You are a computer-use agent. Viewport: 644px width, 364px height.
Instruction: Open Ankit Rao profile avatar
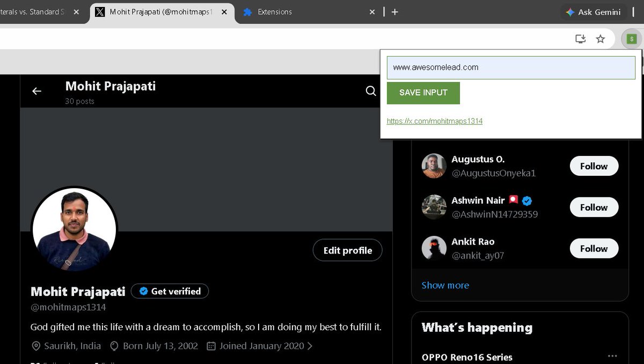434,248
